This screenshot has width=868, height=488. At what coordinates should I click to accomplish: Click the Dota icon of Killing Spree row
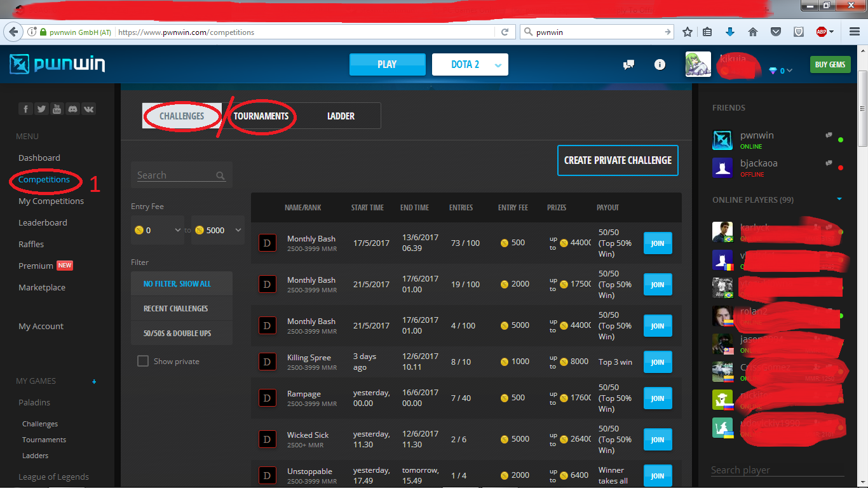coord(267,362)
